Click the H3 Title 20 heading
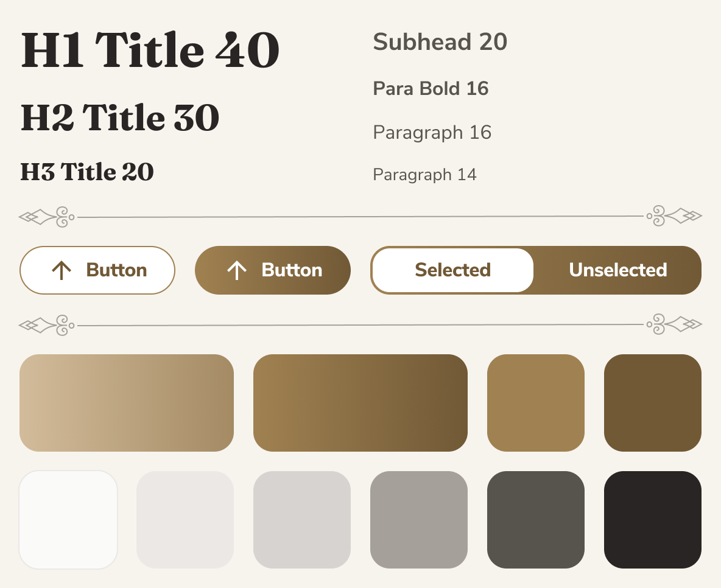This screenshot has width=721, height=588. 86,172
